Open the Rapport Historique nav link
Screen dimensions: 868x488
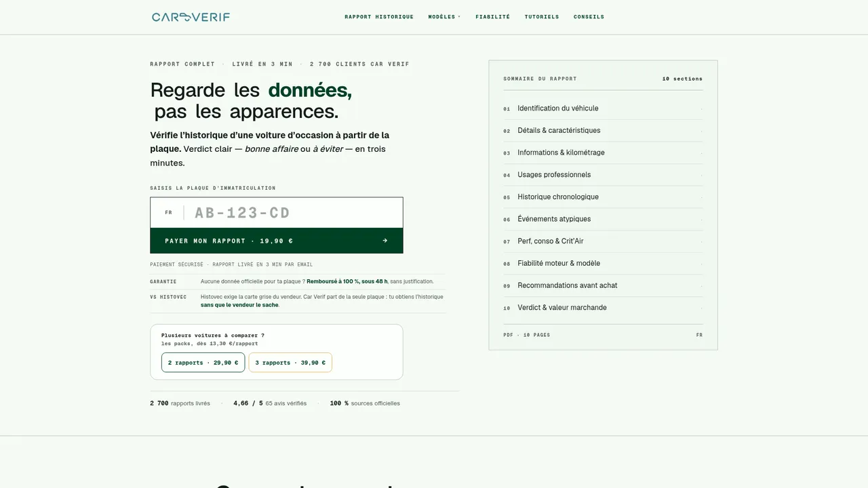tap(379, 17)
